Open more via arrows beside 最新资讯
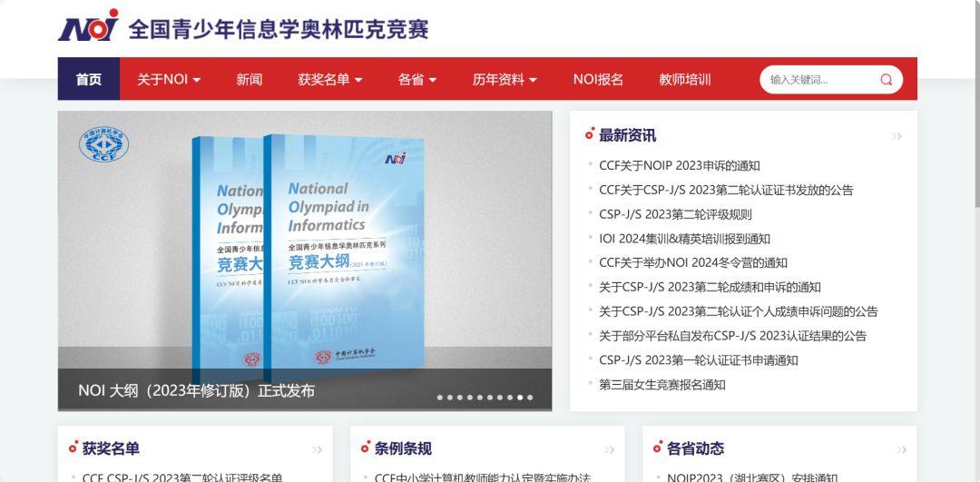The height and width of the screenshot is (482, 980). [x=897, y=135]
